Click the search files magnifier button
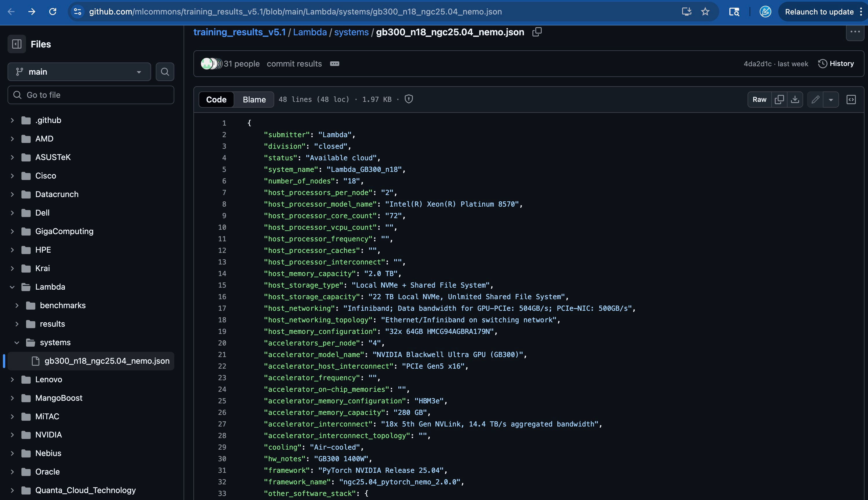This screenshot has width=868, height=500. tap(165, 72)
